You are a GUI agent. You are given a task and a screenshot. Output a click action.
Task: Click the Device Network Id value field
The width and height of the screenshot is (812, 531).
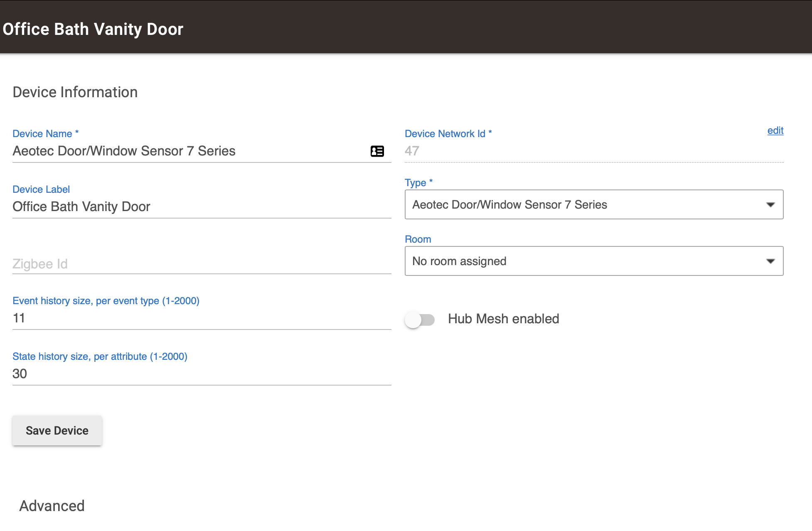click(x=594, y=151)
